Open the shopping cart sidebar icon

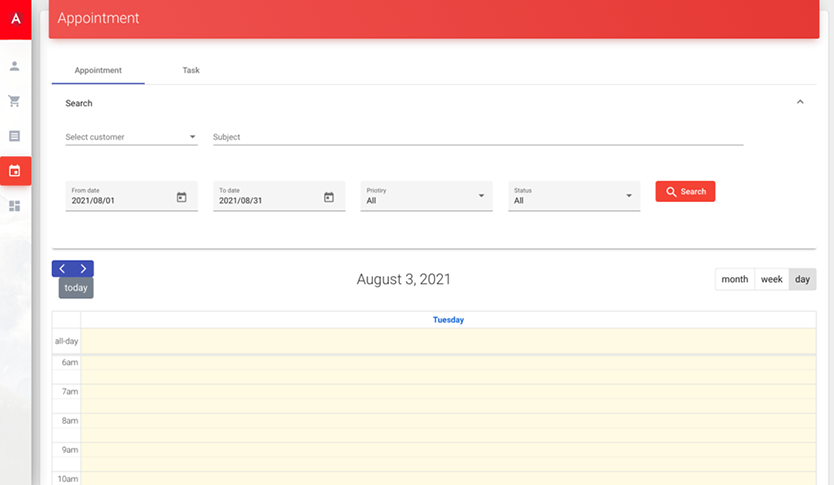15,101
